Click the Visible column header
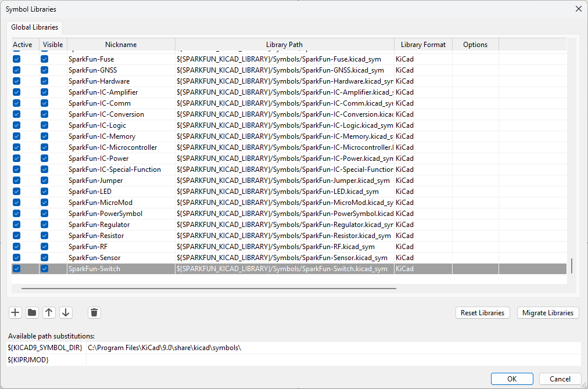The height and width of the screenshot is (389, 588). click(53, 45)
